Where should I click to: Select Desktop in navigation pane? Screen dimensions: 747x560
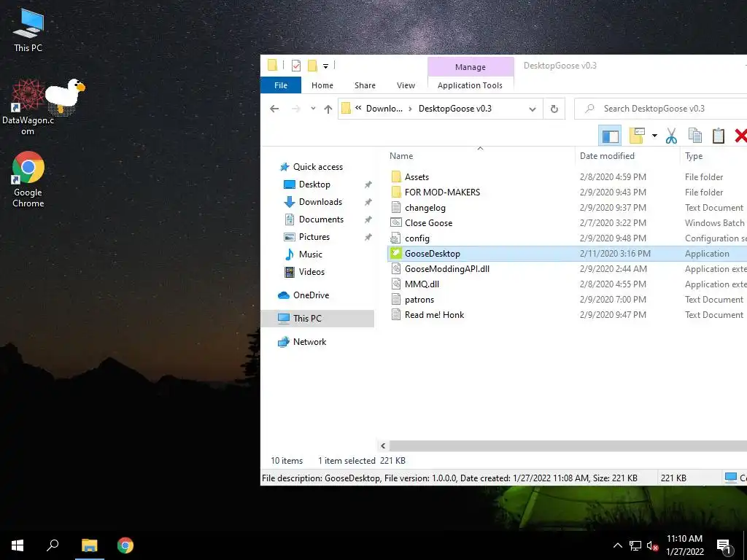314,184
